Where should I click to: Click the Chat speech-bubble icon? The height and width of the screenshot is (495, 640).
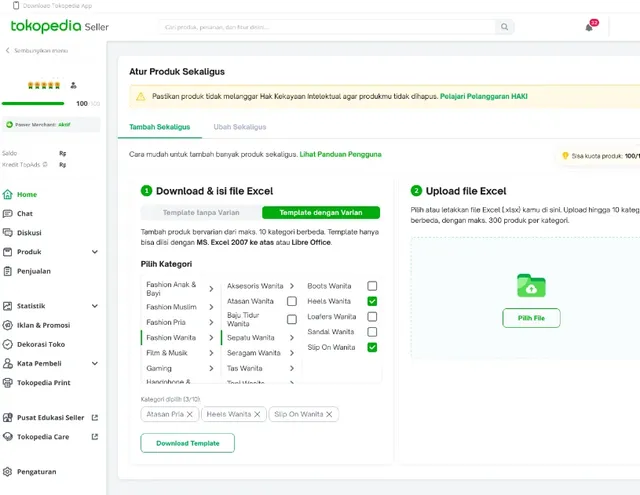tap(7, 213)
